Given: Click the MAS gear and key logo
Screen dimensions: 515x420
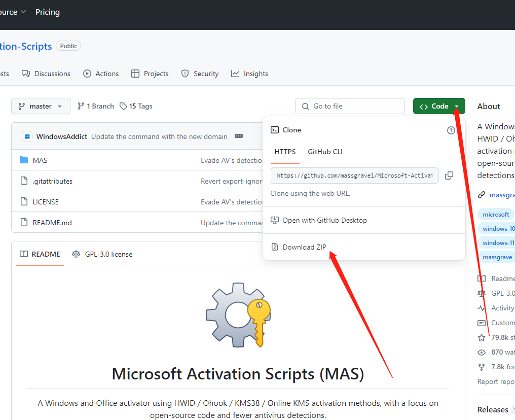Looking at the screenshot, I should pyautogui.click(x=238, y=315).
